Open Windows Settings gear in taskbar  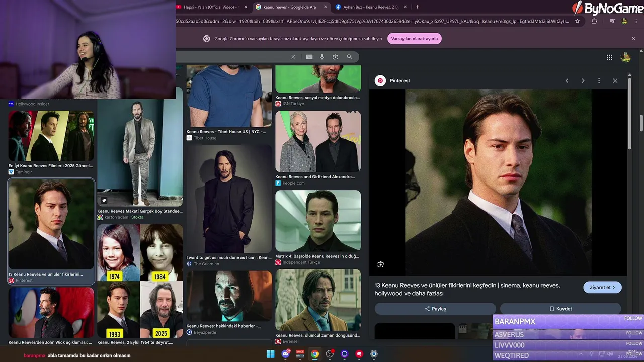coord(374,354)
